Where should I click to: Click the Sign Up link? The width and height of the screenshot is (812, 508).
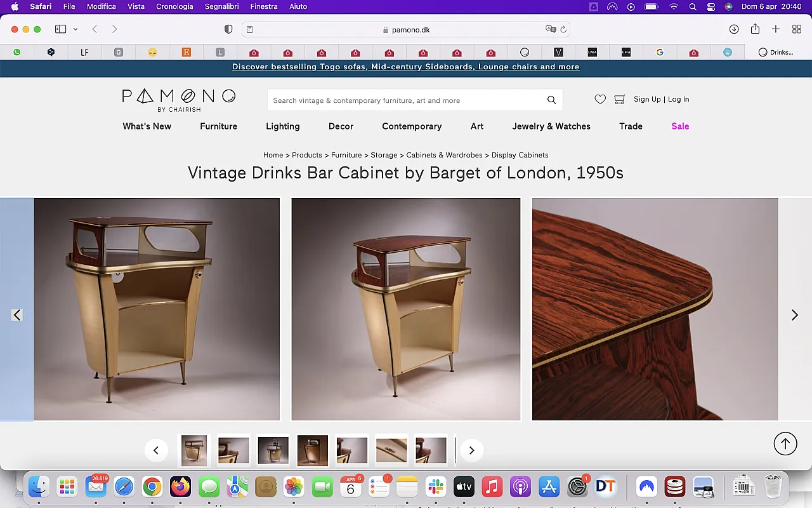[647, 99]
